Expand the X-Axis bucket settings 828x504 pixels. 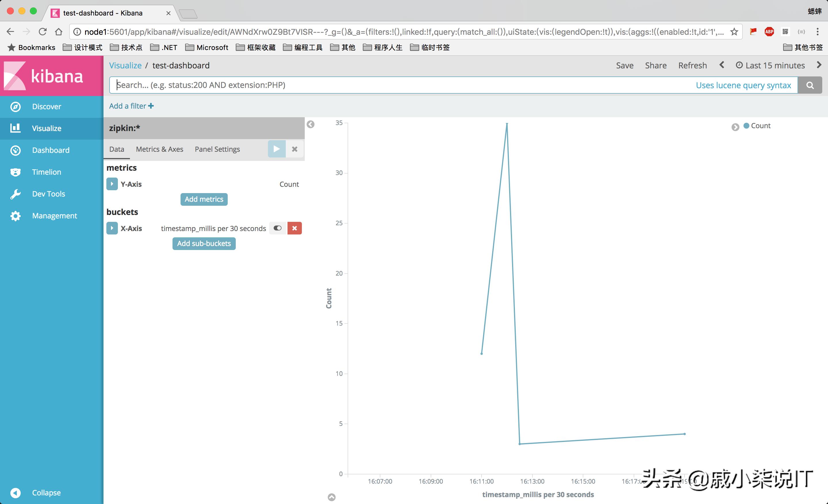click(x=112, y=228)
